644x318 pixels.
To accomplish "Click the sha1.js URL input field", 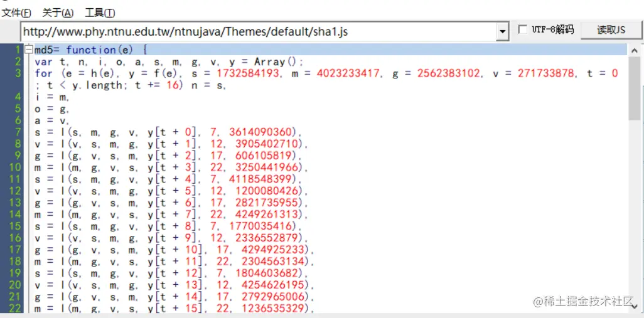I will 259,31.
